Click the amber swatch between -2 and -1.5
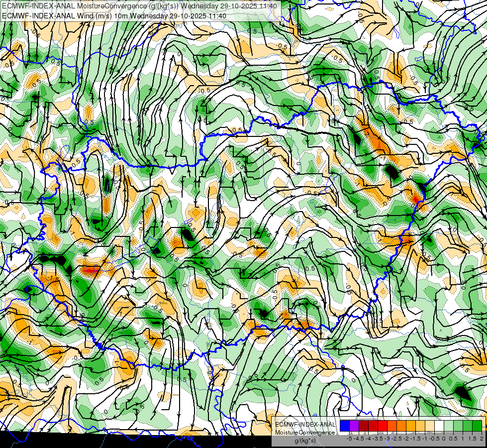The image size is (487, 448). [x=411, y=426]
